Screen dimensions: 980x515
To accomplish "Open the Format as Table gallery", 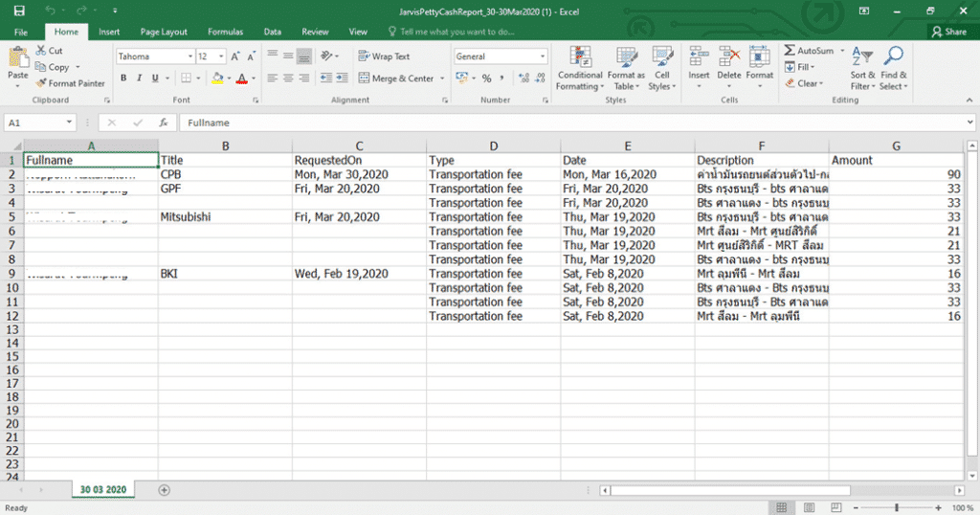I will tap(626, 57).
